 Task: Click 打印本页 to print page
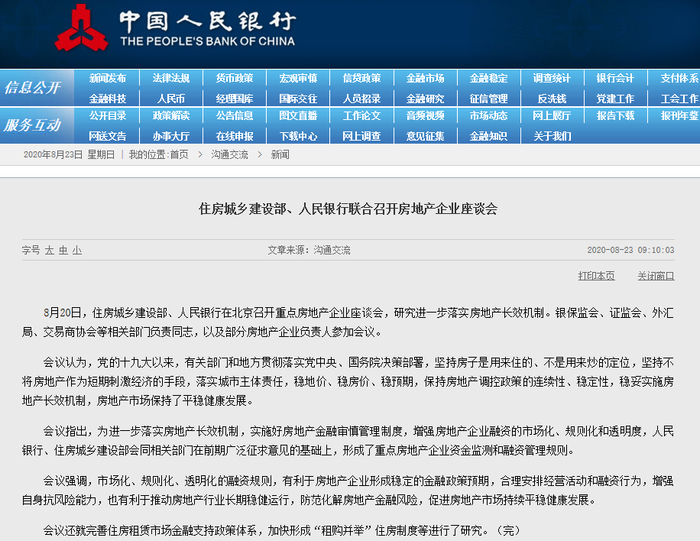[596, 275]
